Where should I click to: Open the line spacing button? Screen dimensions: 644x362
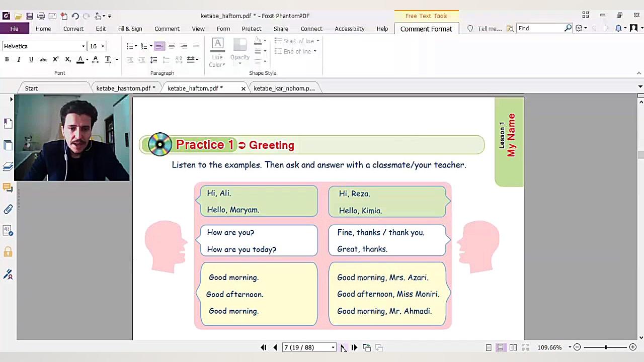(154, 60)
